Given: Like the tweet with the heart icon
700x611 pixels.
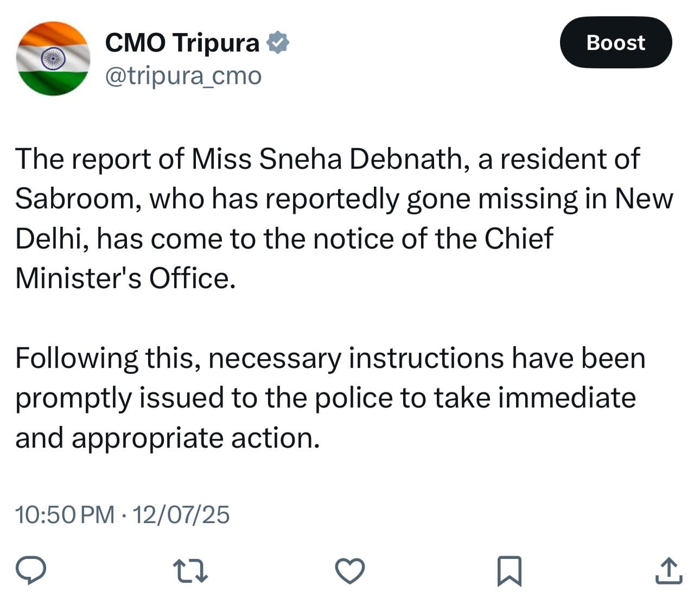Looking at the screenshot, I should point(349,571).
